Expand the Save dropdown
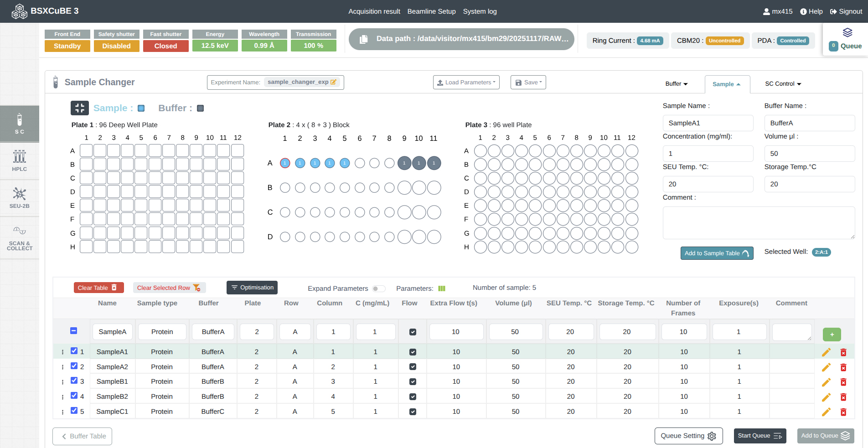Viewport: 868px width, 448px height. [528, 82]
